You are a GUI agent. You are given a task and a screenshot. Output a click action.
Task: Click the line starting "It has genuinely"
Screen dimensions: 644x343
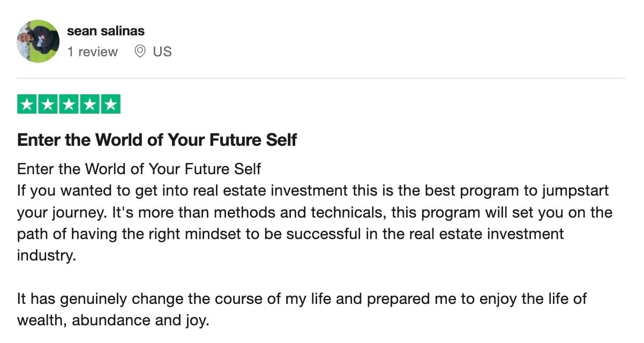pos(302,299)
